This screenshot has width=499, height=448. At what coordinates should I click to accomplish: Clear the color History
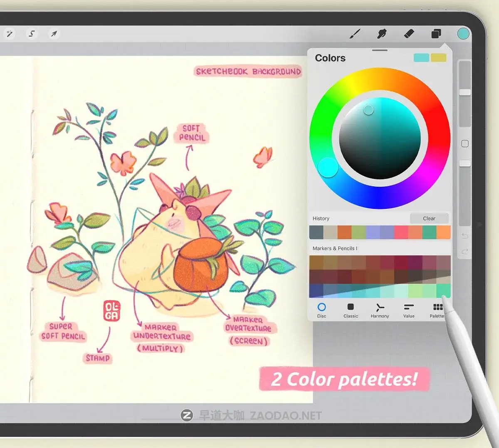[429, 218]
